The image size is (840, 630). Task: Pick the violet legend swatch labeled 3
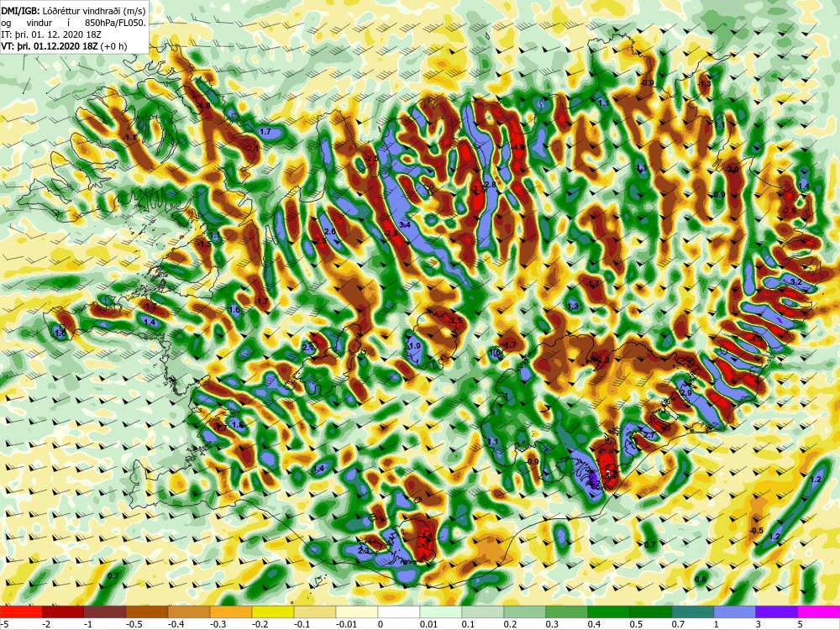pos(777,612)
